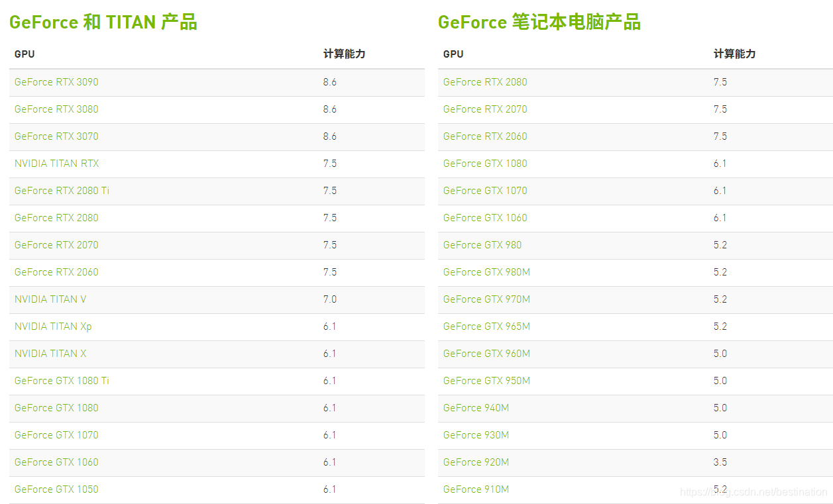Click the GPU column header of the TITAN table
833x504 pixels.
pos(25,54)
